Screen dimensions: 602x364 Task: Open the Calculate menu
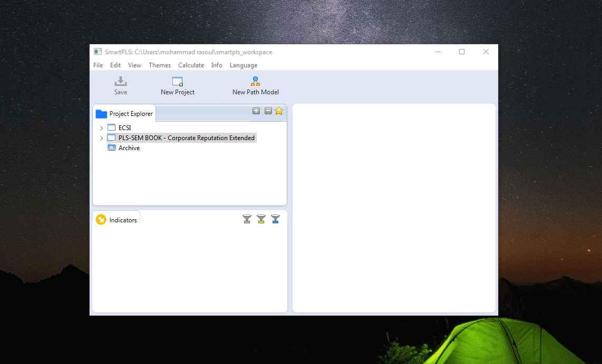(x=191, y=65)
